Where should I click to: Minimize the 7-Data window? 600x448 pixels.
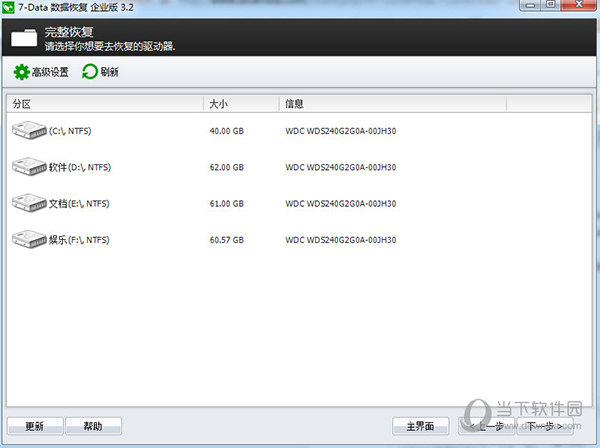pos(530,5)
